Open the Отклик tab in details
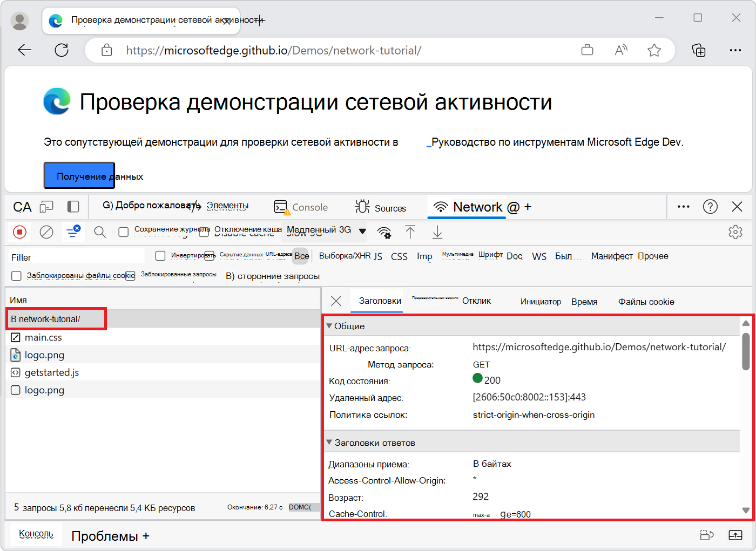This screenshot has height=551, width=756. pyautogui.click(x=476, y=301)
